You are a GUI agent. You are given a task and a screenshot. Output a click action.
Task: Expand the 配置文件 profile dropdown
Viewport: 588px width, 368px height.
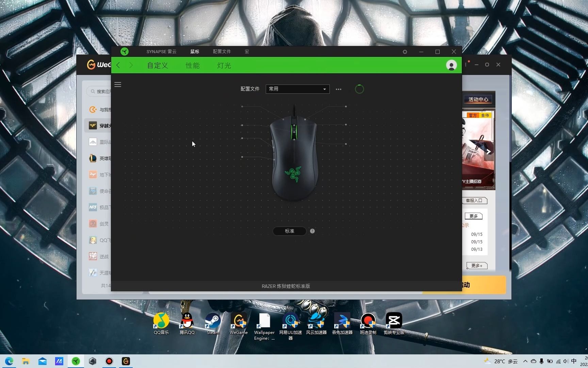click(297, 89)
